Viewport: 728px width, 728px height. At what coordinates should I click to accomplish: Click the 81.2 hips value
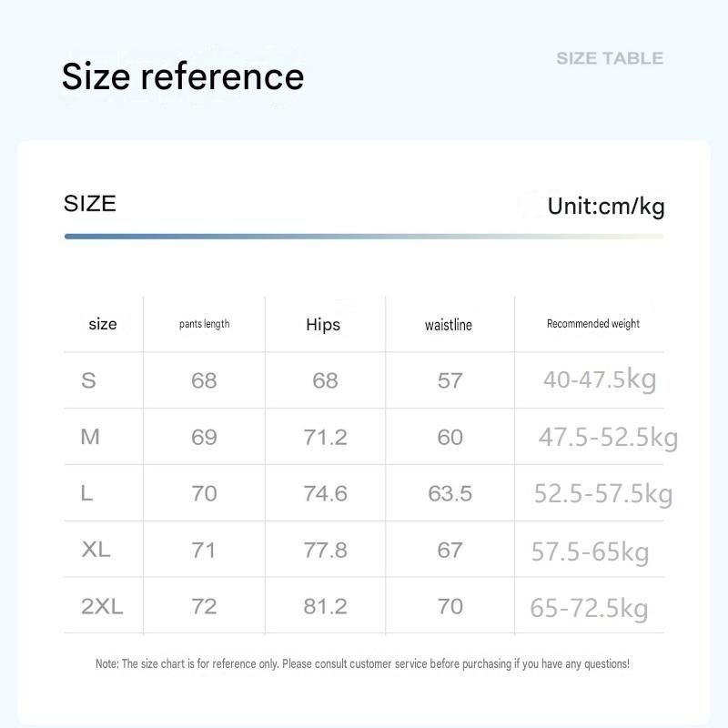(x=326, y=606)
